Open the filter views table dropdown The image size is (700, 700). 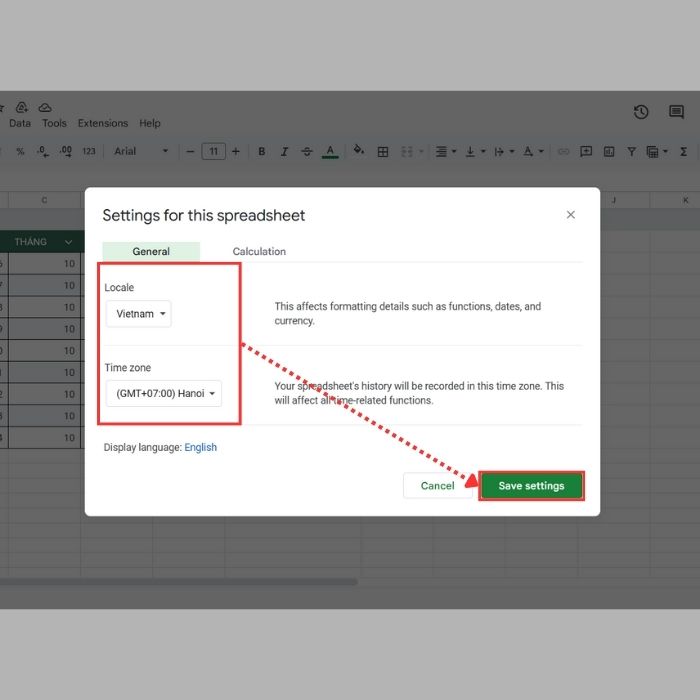point(657,152)
